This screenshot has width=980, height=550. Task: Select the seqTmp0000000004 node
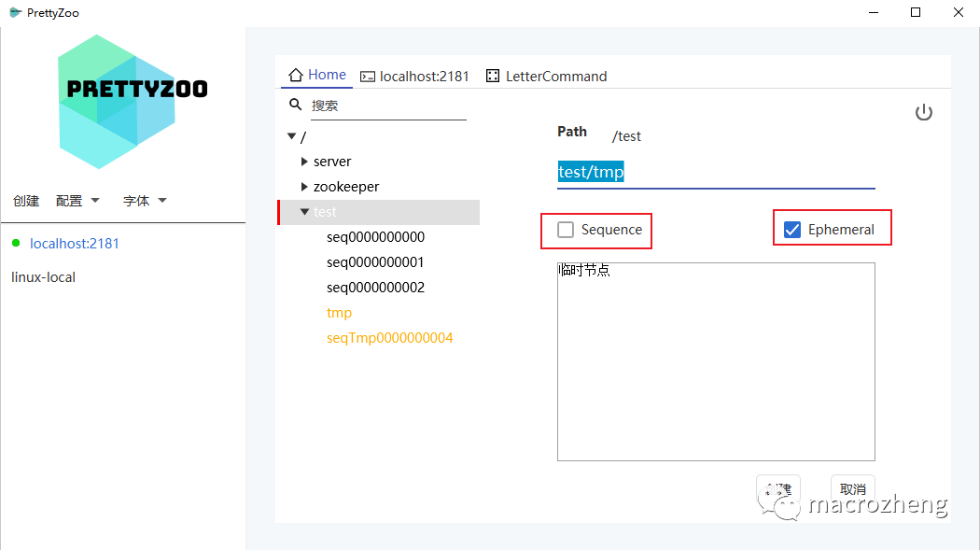click(389, 338)
